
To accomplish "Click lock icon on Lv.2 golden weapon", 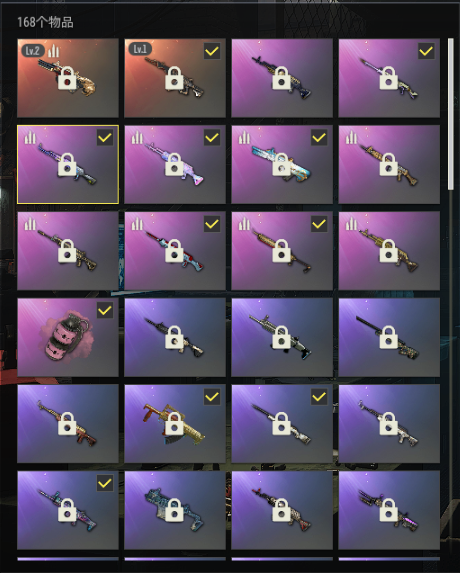I will (68, 78).
